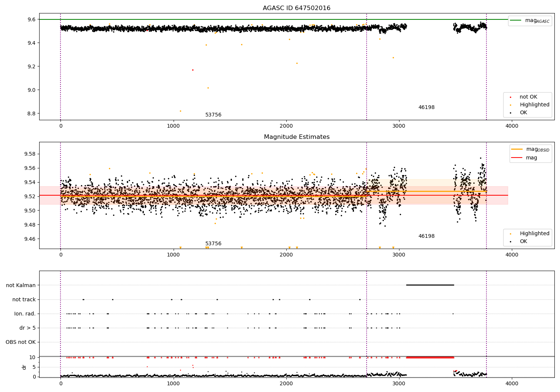Image resolution: width=560 pixels, height=392 pixels.
Task: Click the 'not Kalman' marker band
Action: click(430, 285)
